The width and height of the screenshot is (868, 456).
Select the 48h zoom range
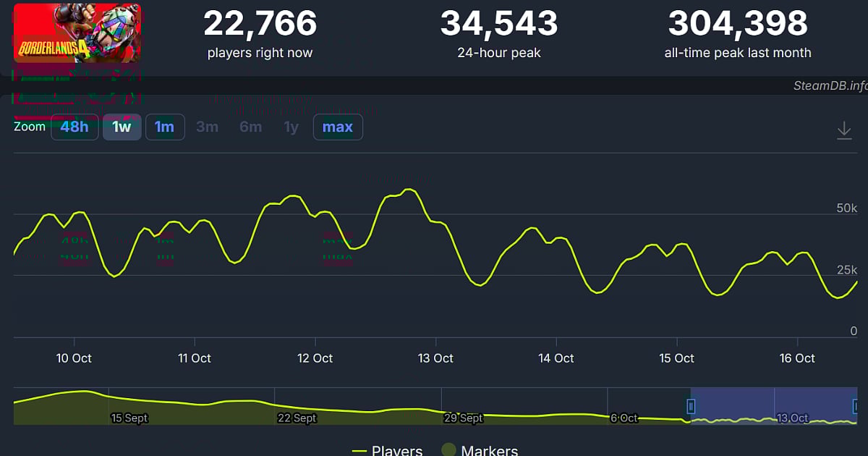click(75, 127)
